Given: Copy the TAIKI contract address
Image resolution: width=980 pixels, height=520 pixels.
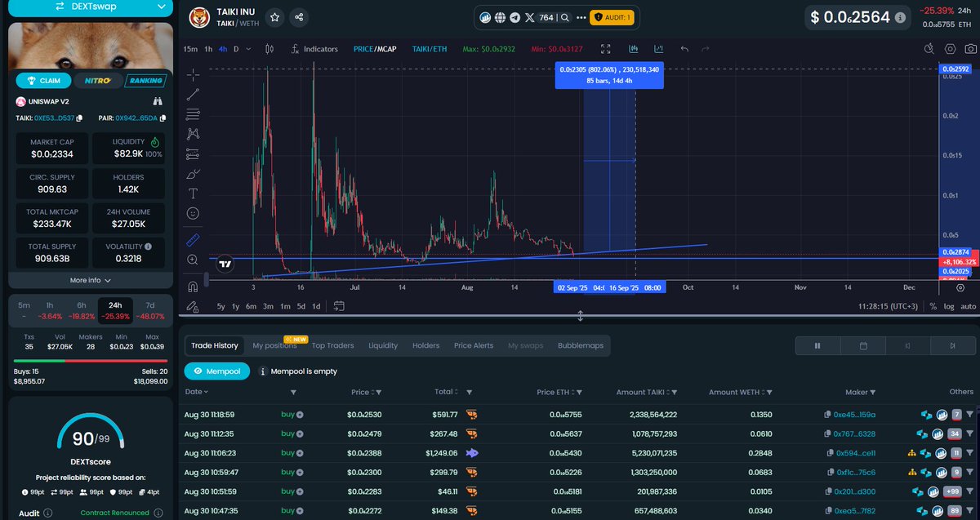Looking at the screenshot, I should 81,118.
